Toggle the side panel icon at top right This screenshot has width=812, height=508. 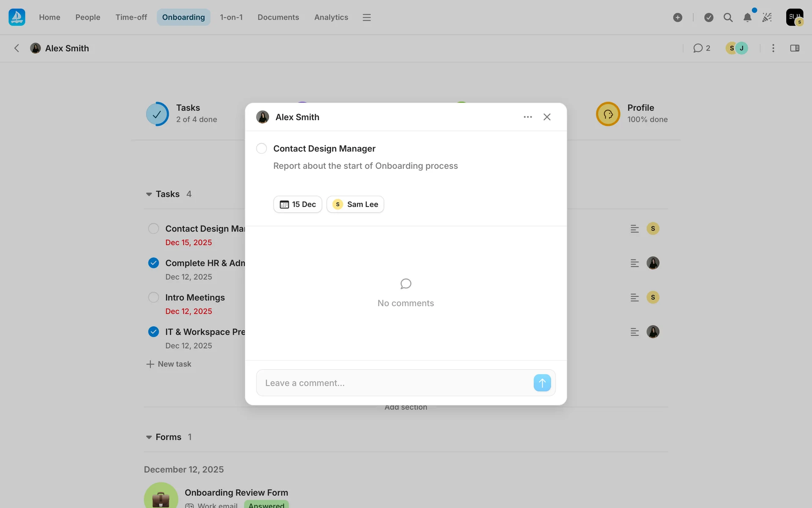[x=794, y=48]
